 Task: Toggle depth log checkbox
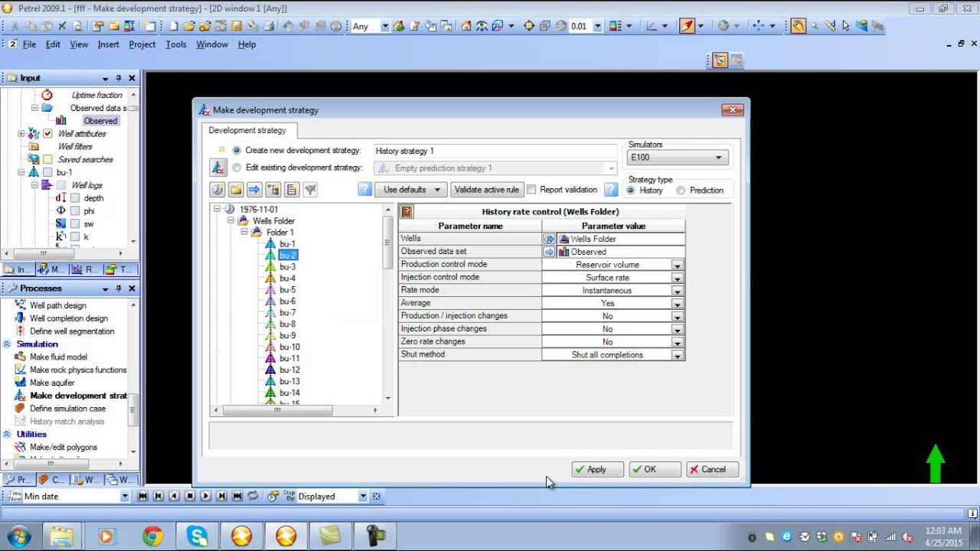pos(75,198)
